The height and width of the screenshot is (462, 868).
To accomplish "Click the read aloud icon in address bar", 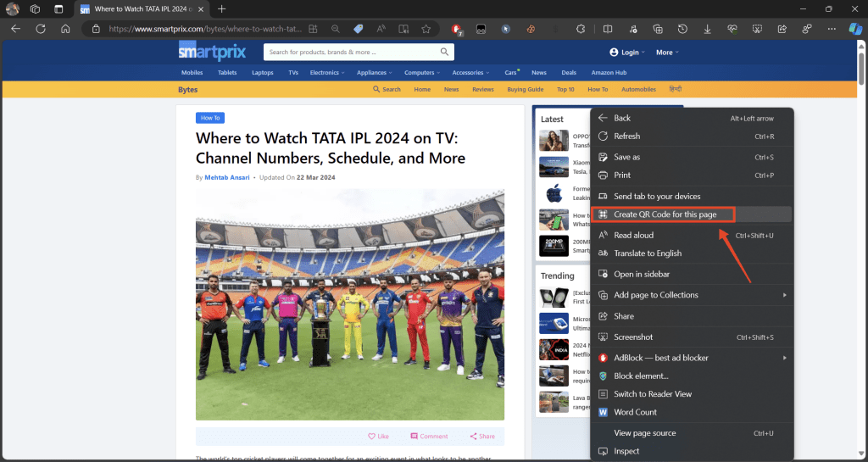I will click(x=381, y=29).
